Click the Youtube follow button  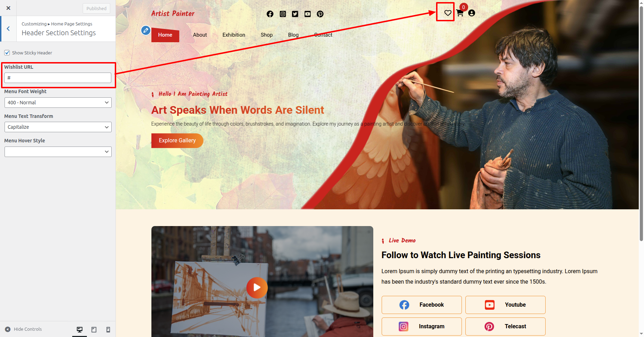point(505,305)
